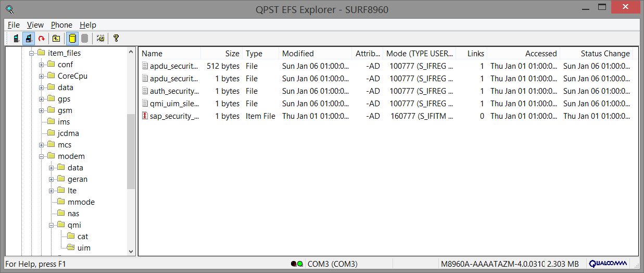Click the Mode (TYPE USER...) column header

(x=420, y=53)
